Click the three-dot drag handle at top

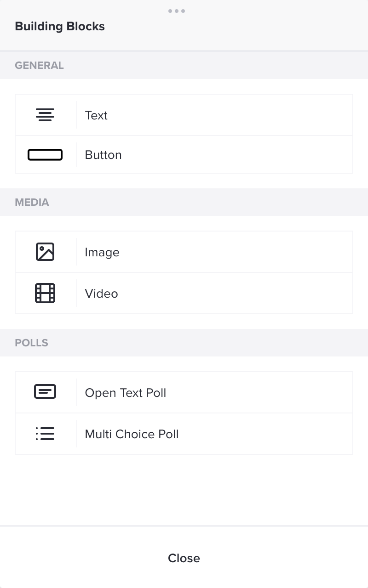[x=177, y=11]
